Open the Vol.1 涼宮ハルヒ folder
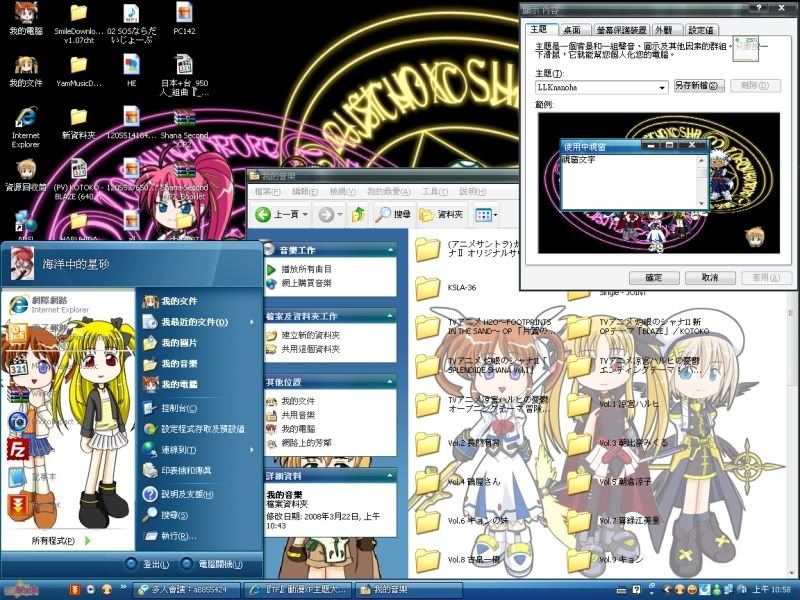Viewport: 800px width, 600px height. 614,404
